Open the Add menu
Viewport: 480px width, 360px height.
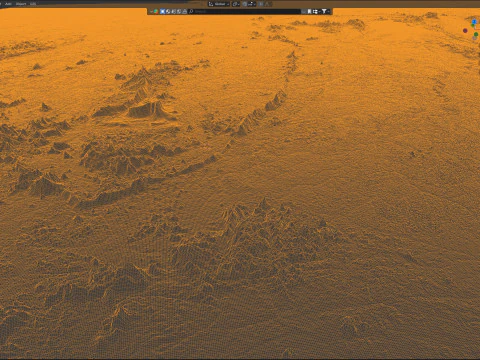coord(8,4)
